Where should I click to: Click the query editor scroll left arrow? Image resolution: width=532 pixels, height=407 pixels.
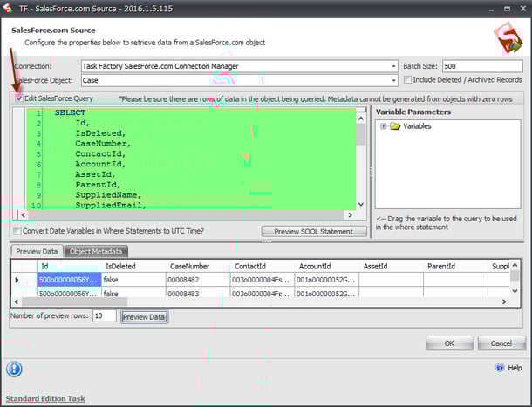(23, 214)
